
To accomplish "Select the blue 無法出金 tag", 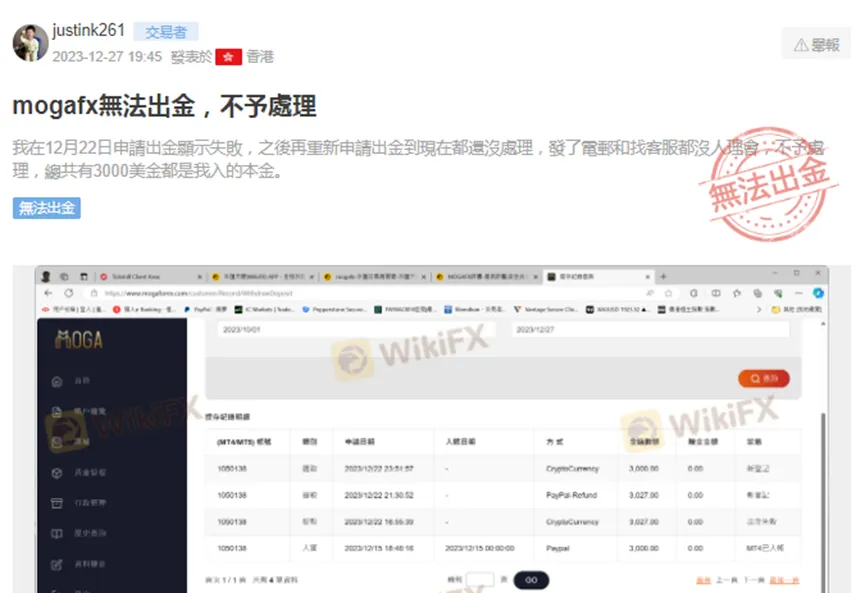I will point(47,208).
